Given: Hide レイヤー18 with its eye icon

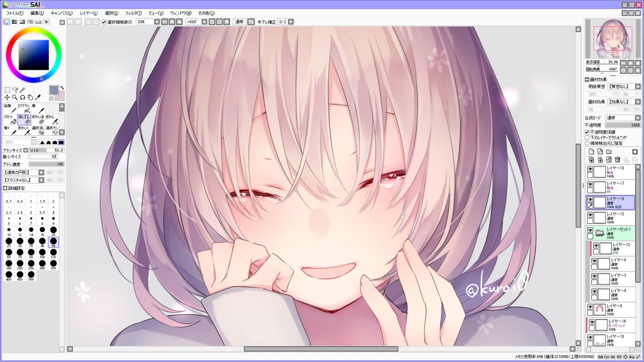Looking at the screenshot, I should pyautogui.click(x=590, y=169).
